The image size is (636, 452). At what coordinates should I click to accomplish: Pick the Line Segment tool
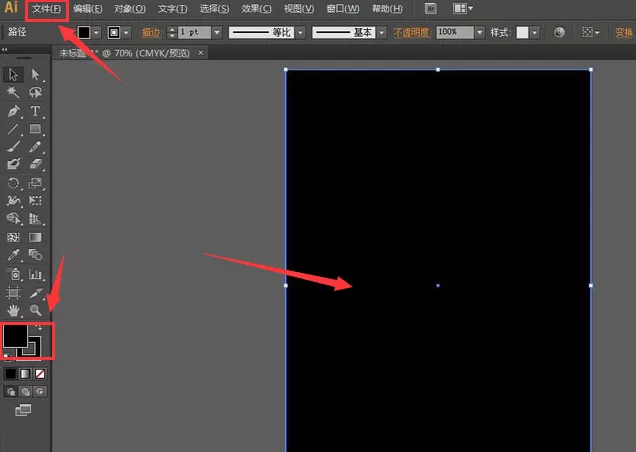pyautogui.click(x=13, y=129)
